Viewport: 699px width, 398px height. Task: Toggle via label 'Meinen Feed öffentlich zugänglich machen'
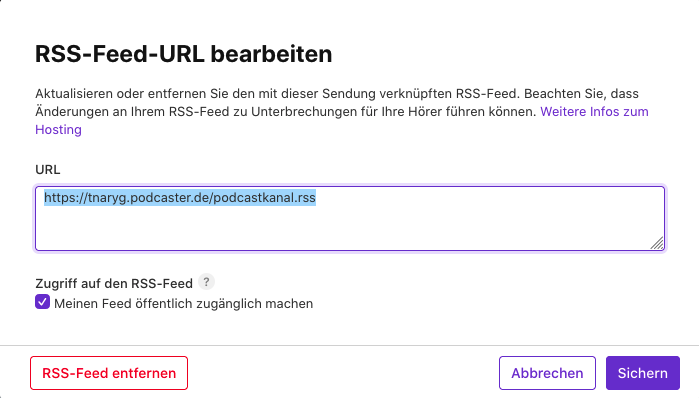[183, 304]
